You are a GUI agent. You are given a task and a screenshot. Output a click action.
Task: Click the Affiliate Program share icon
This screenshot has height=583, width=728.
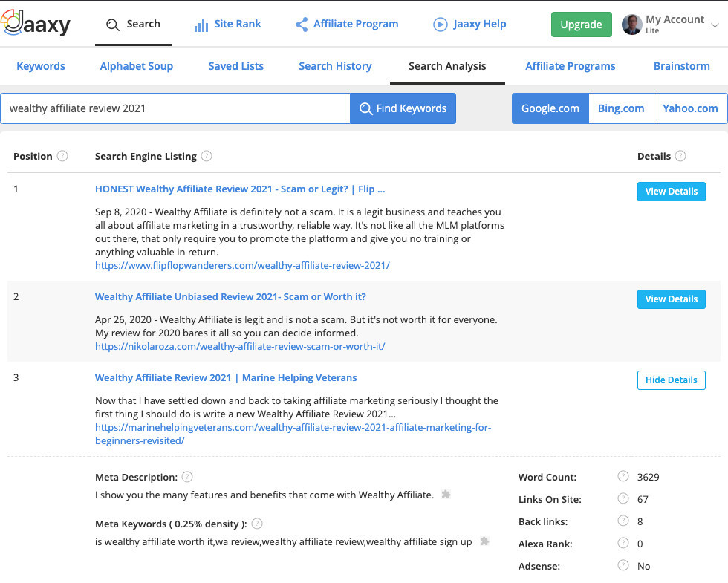click(x=302, y=25)
